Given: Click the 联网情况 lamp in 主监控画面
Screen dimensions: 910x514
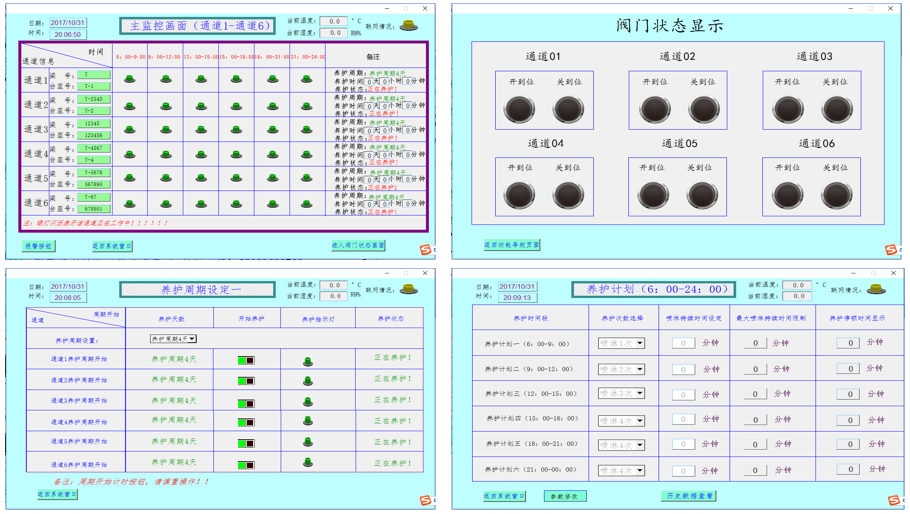Looking at the screenshot, I should [408, 26].
